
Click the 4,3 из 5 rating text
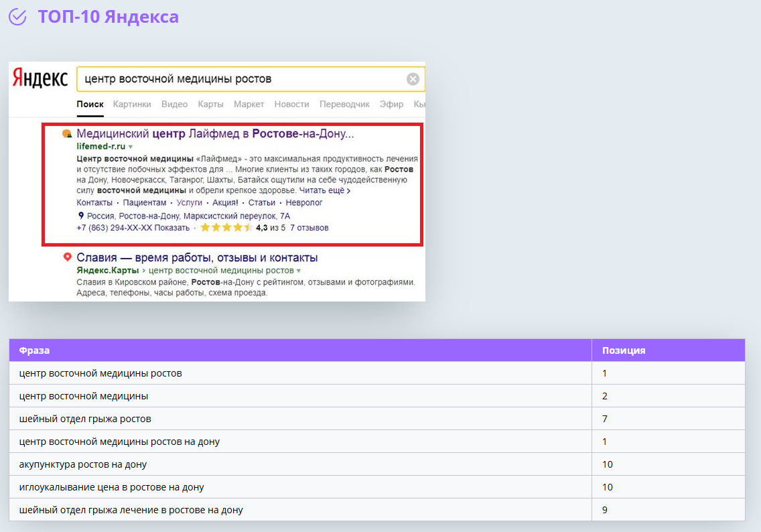271,228
